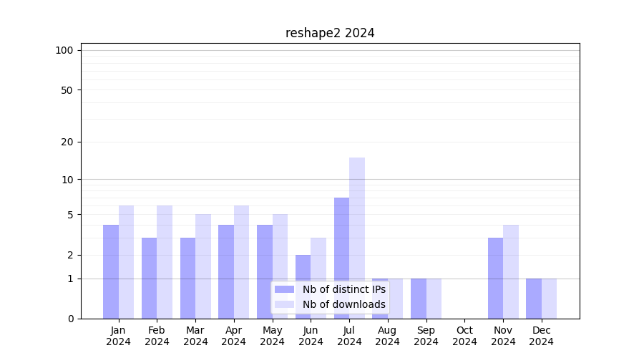Select the September downloads bar
The image size is (644, 358).
coord(434,299)
